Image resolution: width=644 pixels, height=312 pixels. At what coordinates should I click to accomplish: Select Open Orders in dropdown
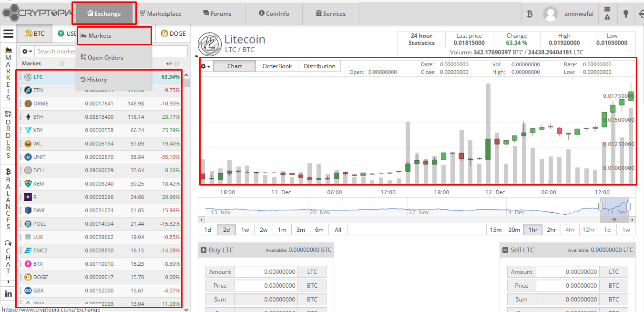point(114,58)
